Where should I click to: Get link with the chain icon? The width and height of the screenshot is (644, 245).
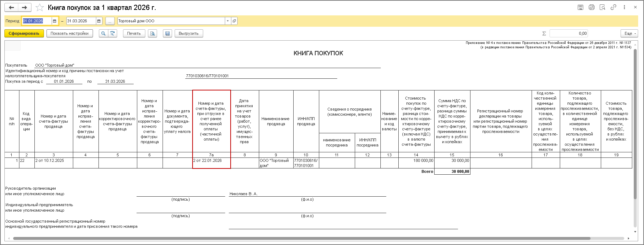pos(613,7)
